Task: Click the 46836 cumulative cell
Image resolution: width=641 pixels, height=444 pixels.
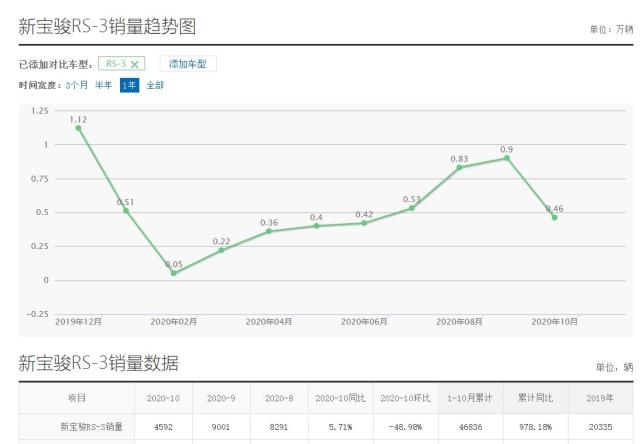Action: tap(470, 427)
